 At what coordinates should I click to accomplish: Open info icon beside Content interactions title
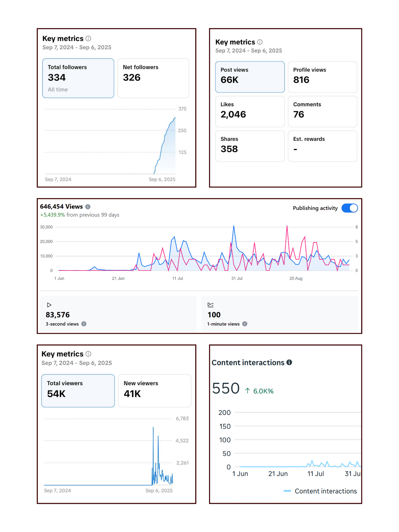tap(289, 362)
